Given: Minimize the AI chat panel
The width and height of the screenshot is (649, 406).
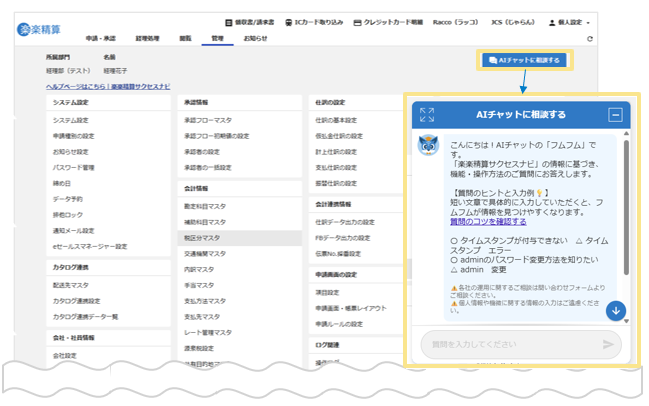Looking at the screenshot, I should (x=615, y=115).
